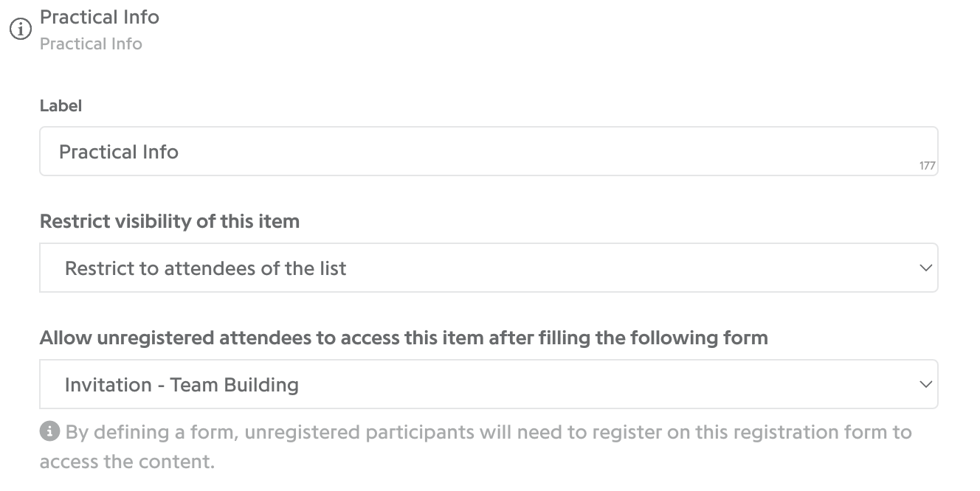Click the 'Practical Info' text inside the Label box
This screenshot has width=980, height=491.
tap(119, 152)
